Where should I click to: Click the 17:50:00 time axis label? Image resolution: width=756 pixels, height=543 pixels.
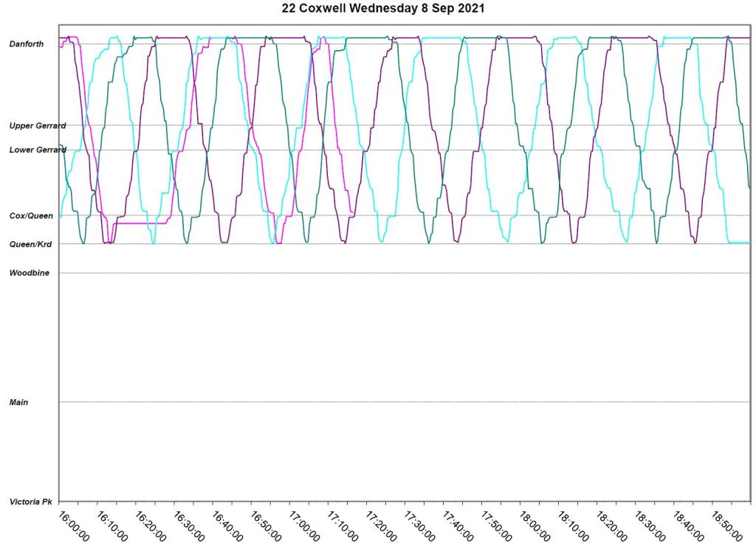click(496, 525)
